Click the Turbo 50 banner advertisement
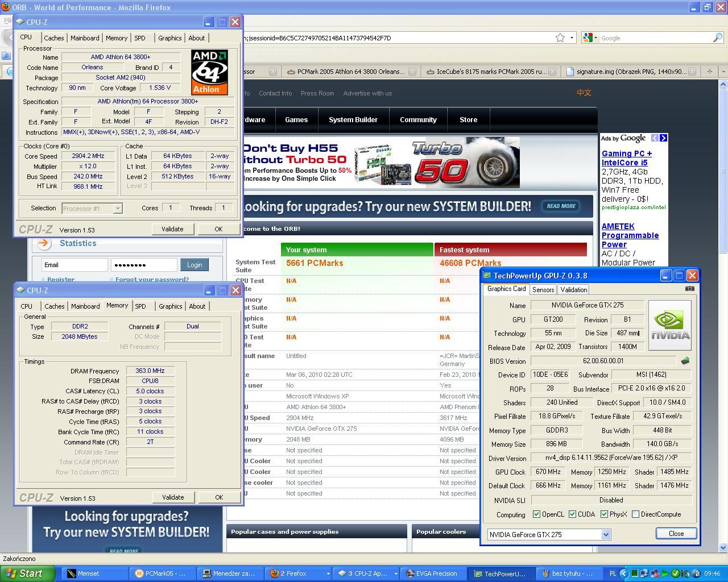This screenshot has width=728, height=582. click(x=381, y=163)
